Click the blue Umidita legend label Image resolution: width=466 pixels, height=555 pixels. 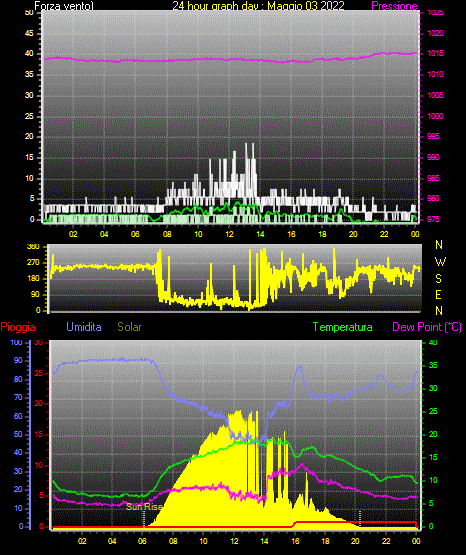(84, 327)
